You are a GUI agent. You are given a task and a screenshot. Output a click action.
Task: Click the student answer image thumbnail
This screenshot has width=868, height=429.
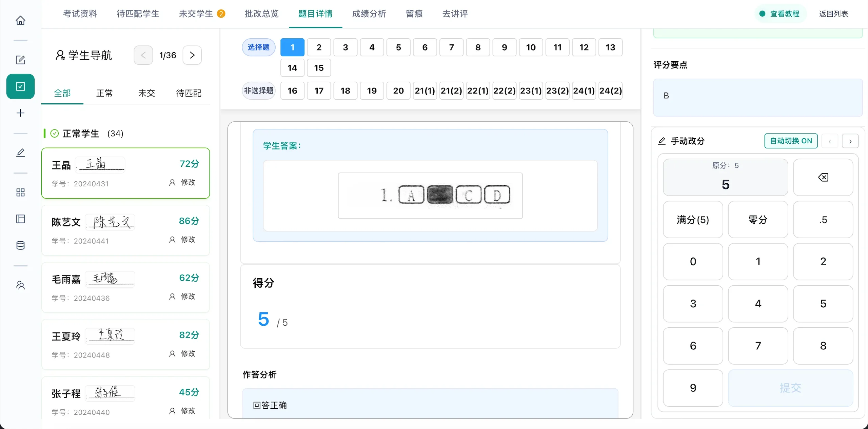[x=430, y=196]
